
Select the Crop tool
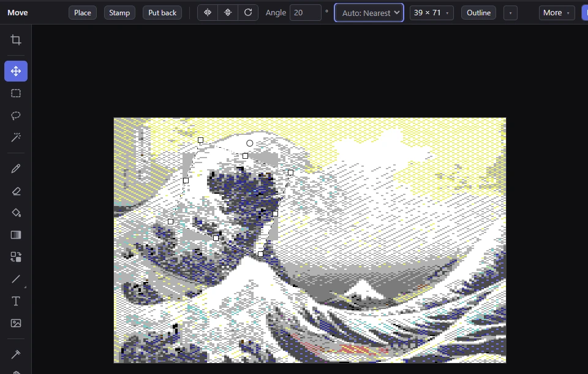click(16, 40)
